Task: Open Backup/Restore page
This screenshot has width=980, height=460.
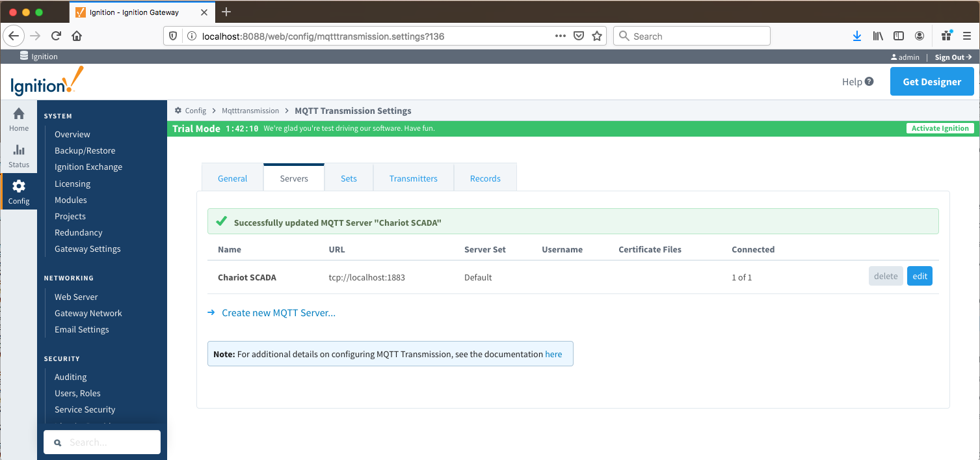Action: (x=85, y=151)
